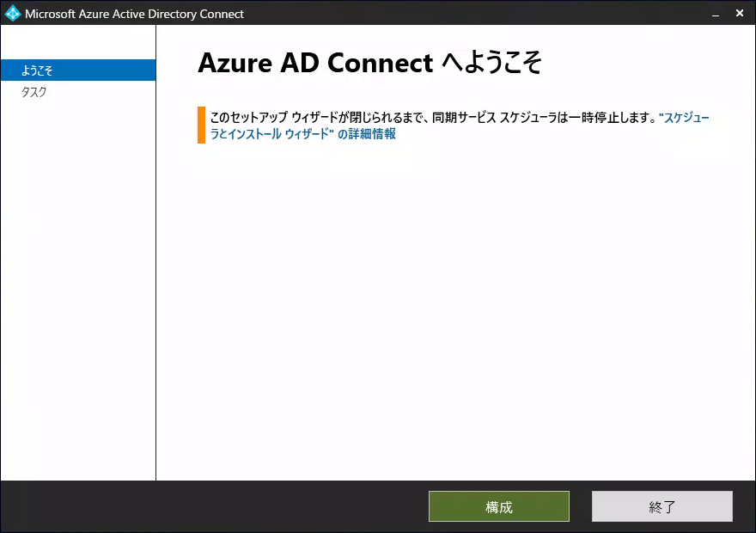Click the orange warning indicator bar
The height and width of the screenshot is (533, 756).
(201, 125)
